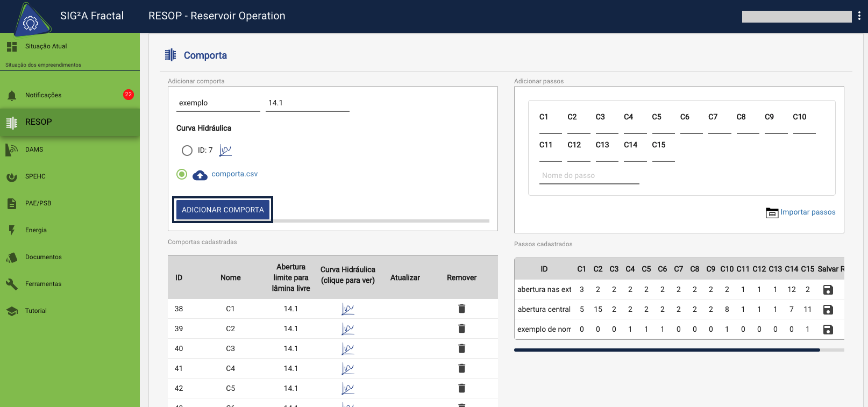Delete gate C2 using trash icon
This screenshot has height=407, width=868.
click(461, 329)
